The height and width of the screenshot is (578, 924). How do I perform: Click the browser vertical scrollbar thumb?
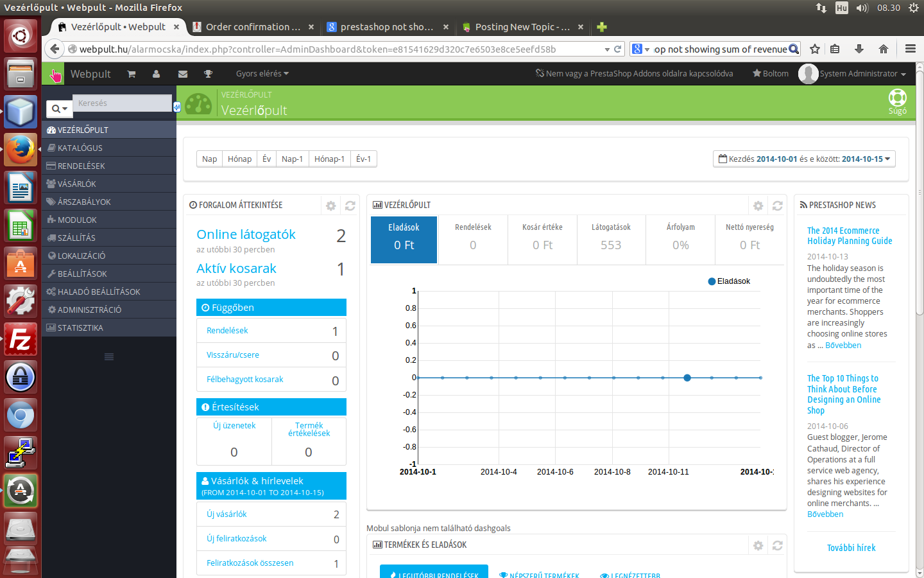coord(920,193)
